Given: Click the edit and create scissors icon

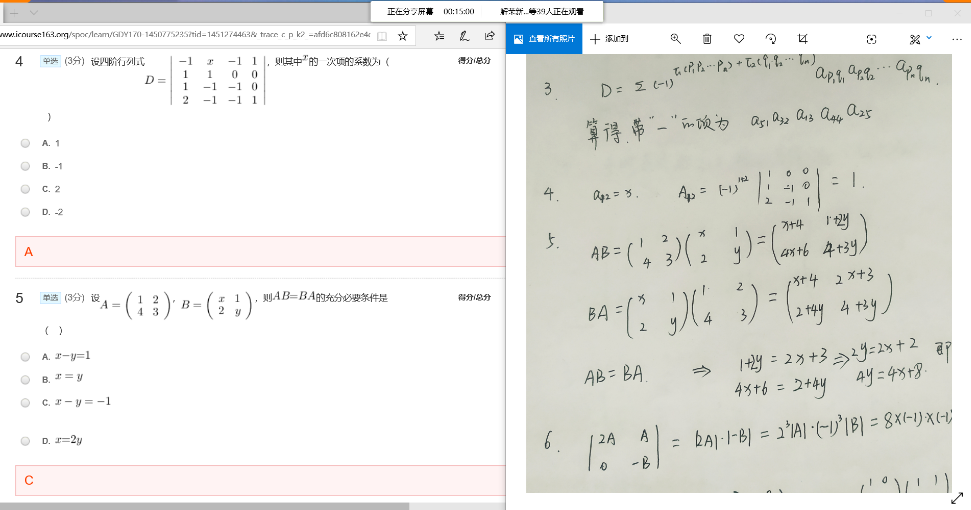Looking at the screenshot, I should [x=914, y=39].
